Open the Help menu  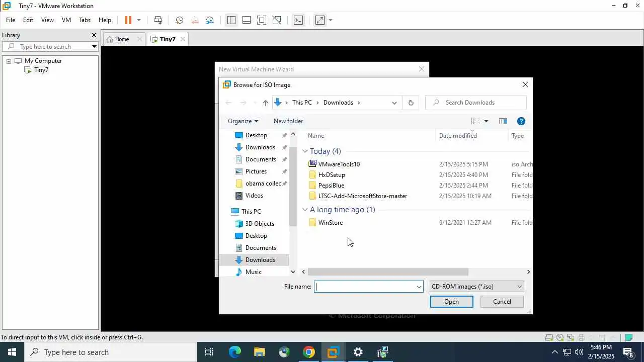(x=105, y=20)
